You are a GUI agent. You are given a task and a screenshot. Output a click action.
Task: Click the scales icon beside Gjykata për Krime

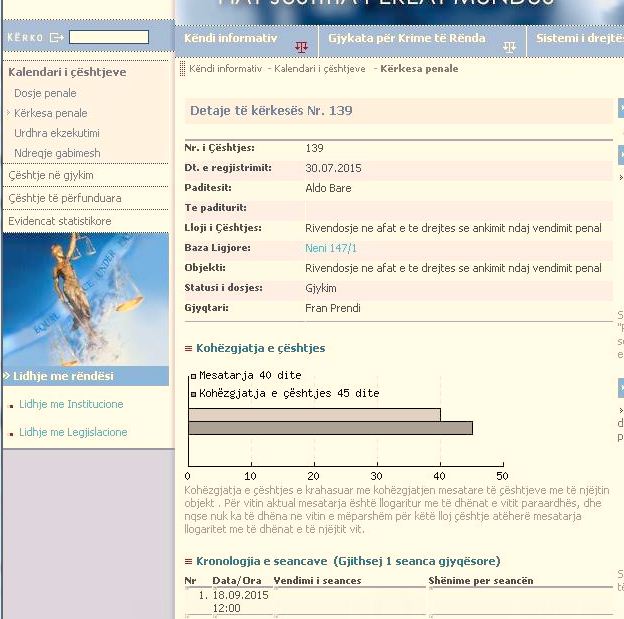510,46
